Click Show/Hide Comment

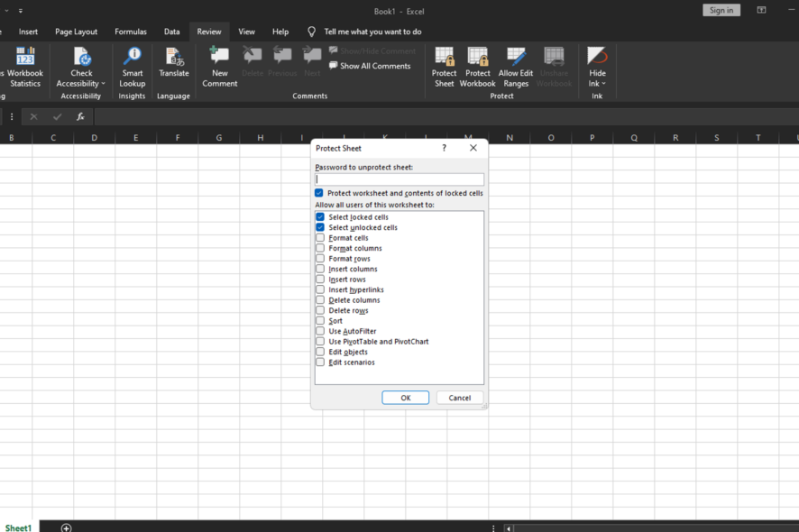372,51
